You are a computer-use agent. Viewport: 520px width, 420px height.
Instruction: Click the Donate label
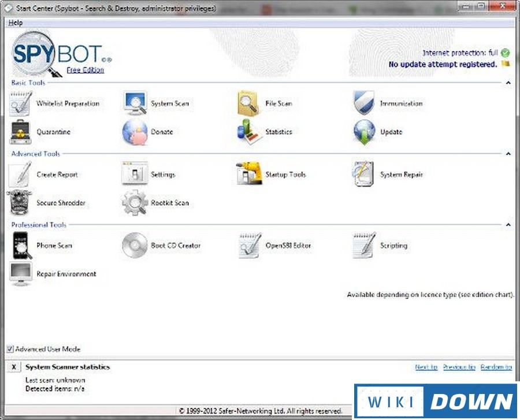click(162, 132)
